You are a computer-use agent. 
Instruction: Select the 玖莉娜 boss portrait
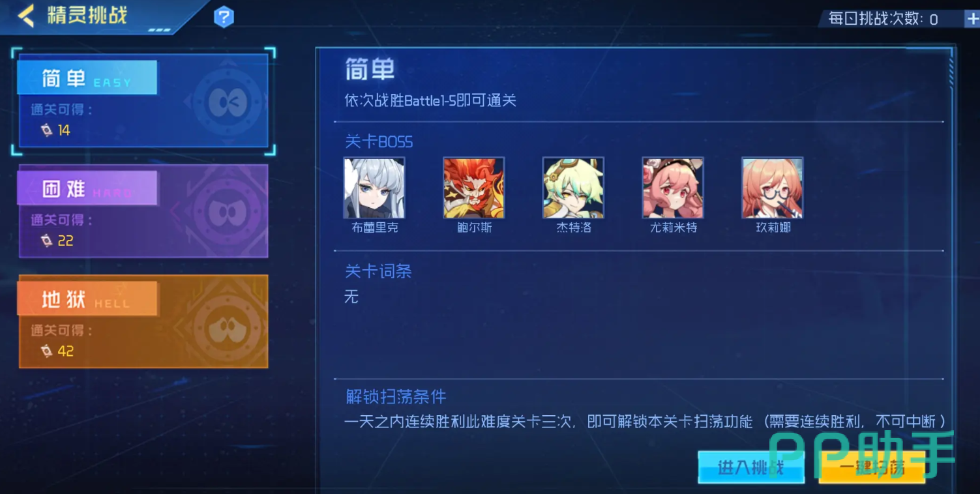click(773, 188)
